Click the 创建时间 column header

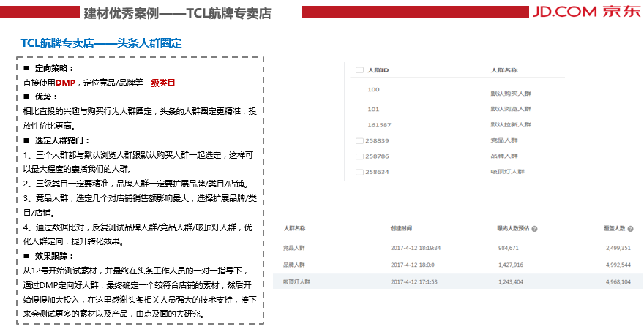(x=401, y=229)
